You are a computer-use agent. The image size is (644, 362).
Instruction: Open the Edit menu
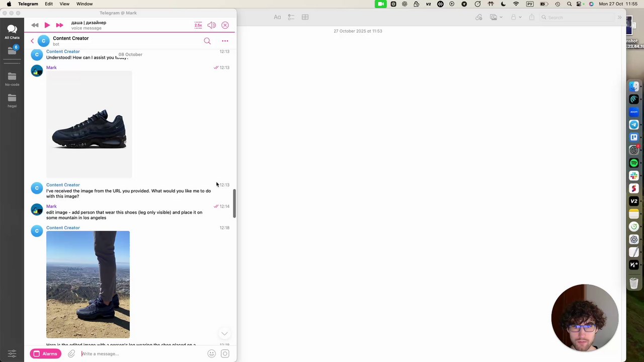tap(49, 4)
